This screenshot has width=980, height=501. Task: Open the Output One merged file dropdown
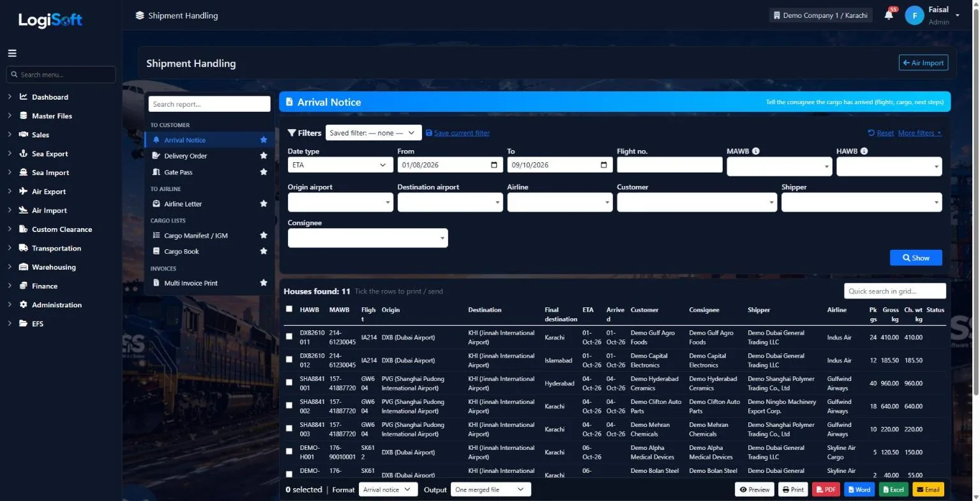tap(491, 489)
